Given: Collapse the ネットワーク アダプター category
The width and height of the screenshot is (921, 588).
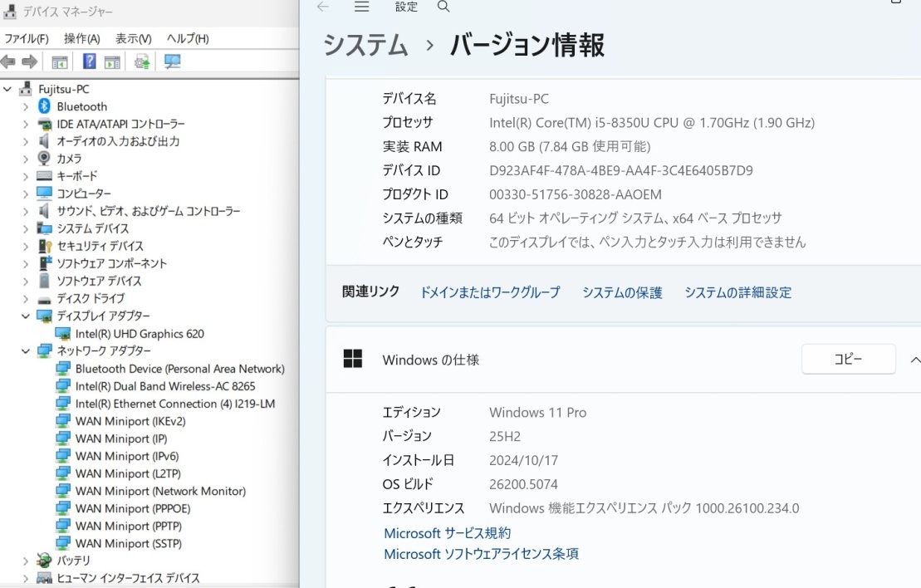Looking at the screenshot, I should point(26,351).
